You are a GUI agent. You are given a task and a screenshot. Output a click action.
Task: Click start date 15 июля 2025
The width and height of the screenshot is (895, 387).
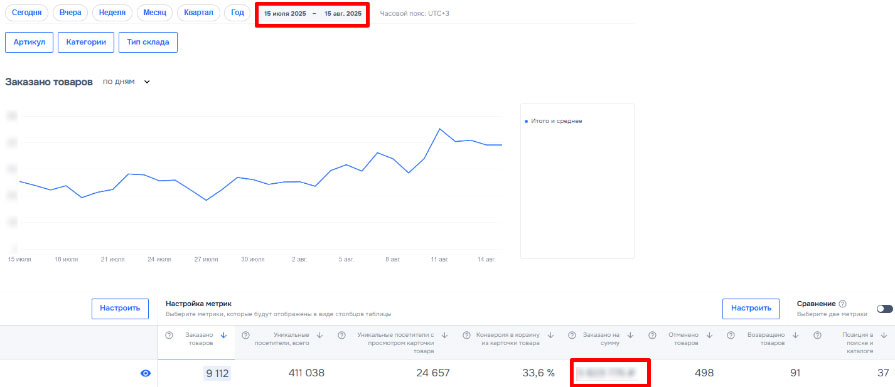[285, 14]
